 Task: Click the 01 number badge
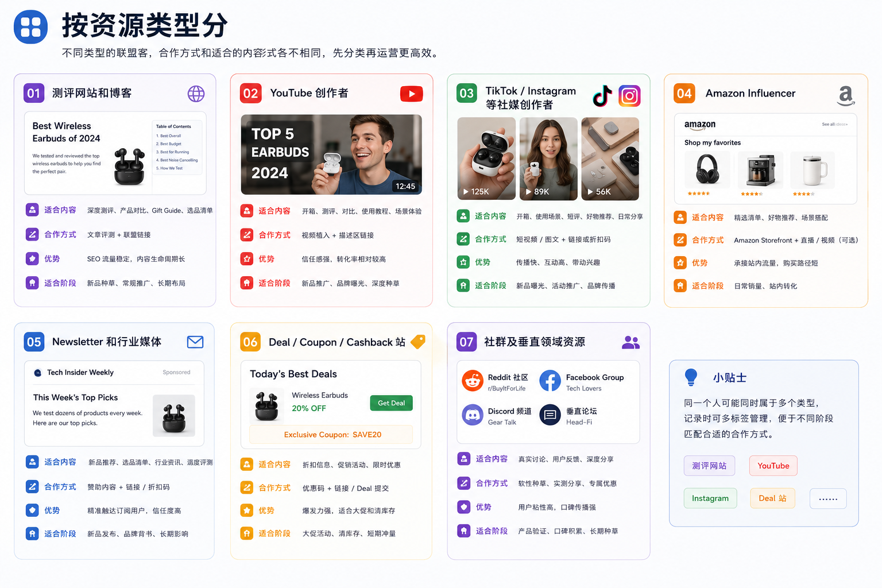tap(34, 93)
